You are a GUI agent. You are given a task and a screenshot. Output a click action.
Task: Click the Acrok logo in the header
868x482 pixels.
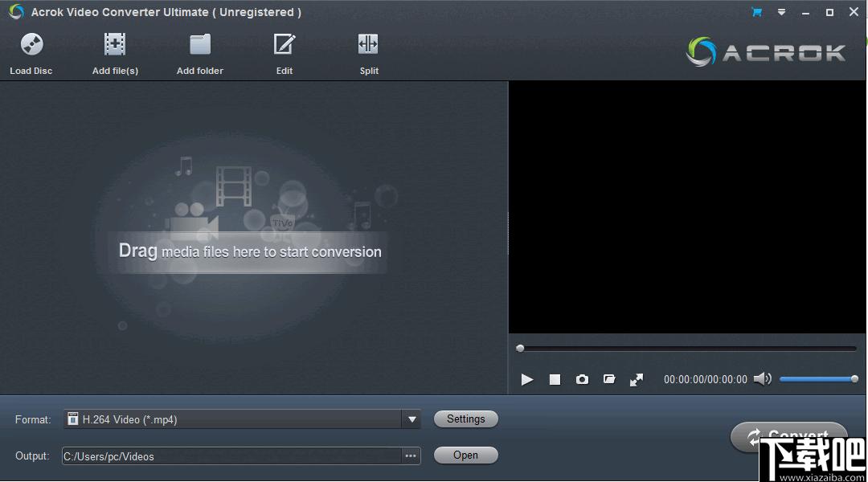[x=766, y=52]
